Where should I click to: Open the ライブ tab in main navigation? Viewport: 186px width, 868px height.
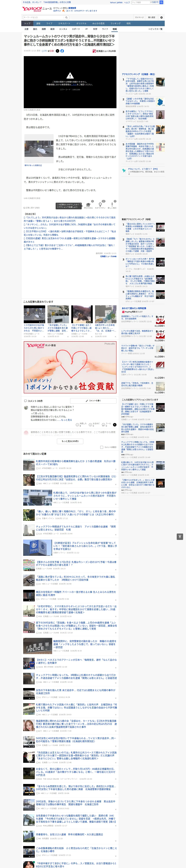[x=49, y=24]
